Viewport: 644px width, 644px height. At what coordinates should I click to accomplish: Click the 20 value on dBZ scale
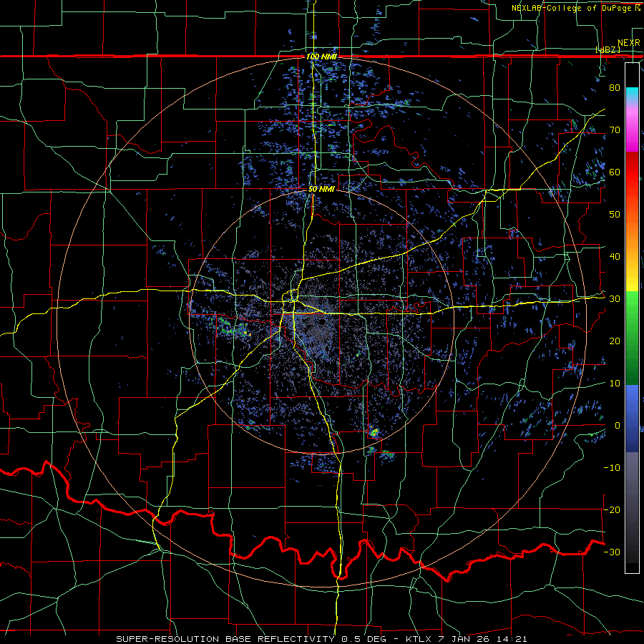pos(615,341)
